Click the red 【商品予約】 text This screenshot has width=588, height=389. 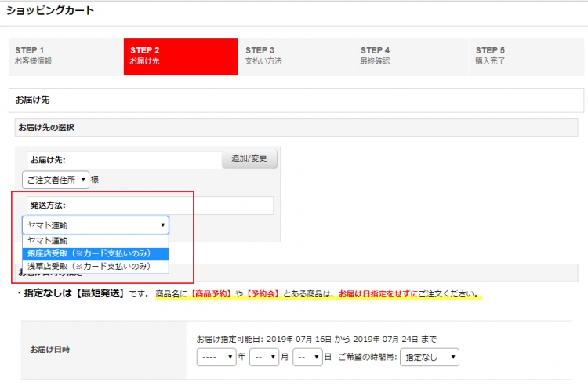210,294
